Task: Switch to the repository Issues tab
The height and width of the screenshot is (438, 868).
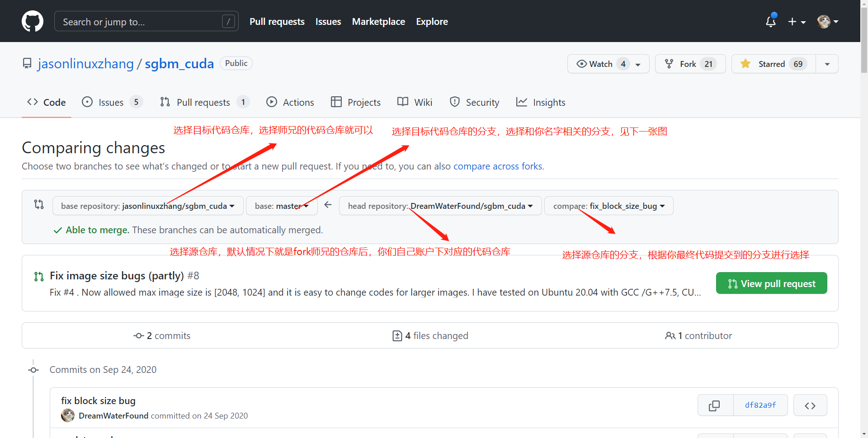Action: 112,103
